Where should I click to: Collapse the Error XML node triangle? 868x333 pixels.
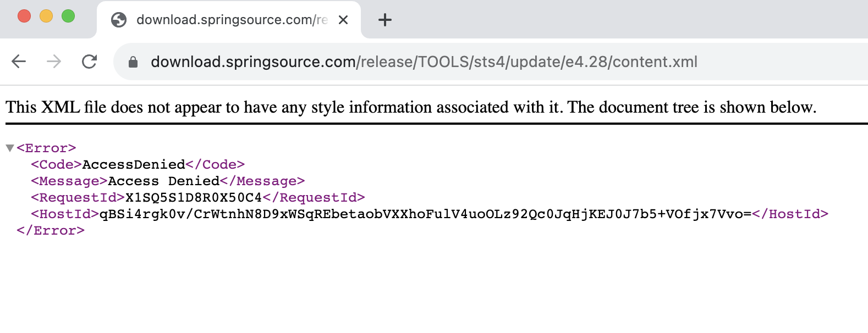pyautogui.click(x=10, y=147)
